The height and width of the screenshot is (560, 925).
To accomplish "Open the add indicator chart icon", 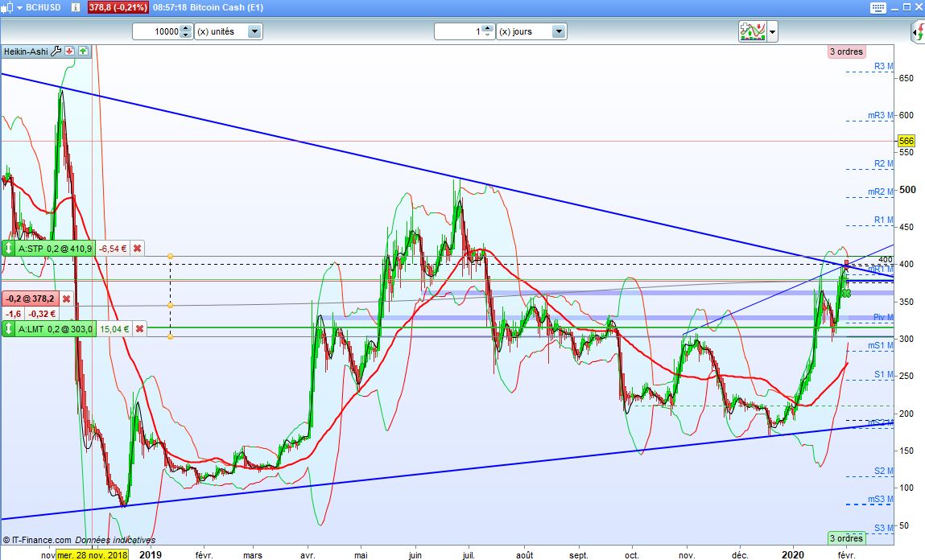I will [752, 31].
